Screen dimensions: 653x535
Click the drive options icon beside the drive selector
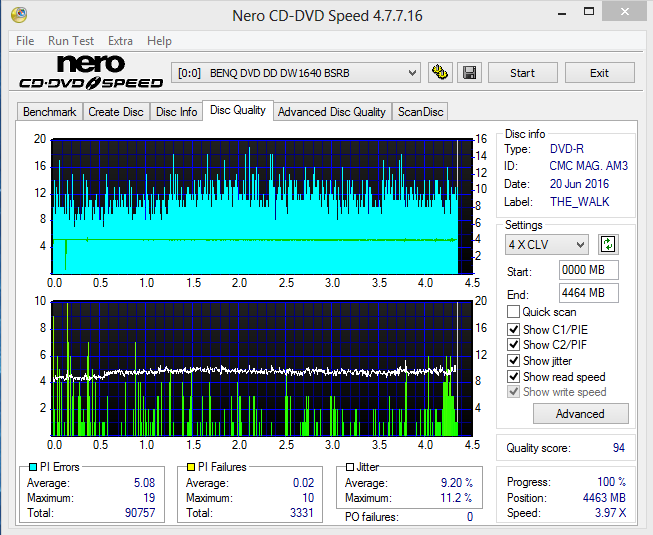tap(440, 73)
